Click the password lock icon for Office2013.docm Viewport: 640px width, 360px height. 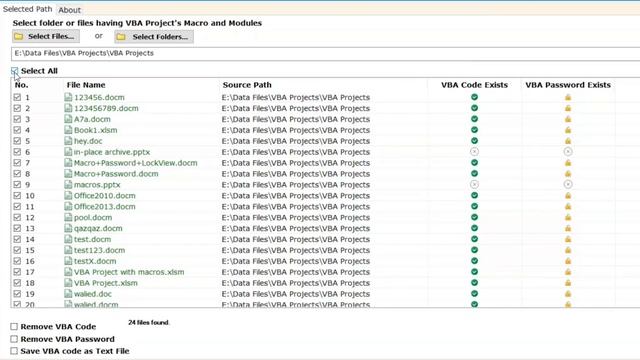click(568, 207)
